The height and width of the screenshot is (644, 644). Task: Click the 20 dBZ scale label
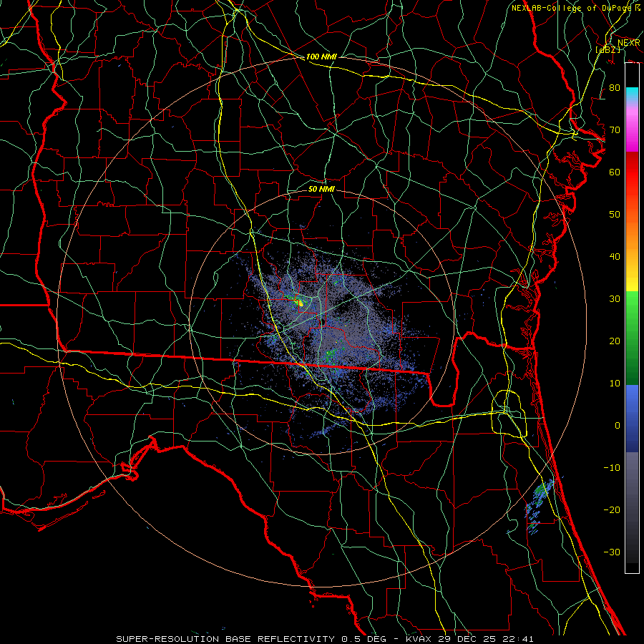tap(615, 341)
